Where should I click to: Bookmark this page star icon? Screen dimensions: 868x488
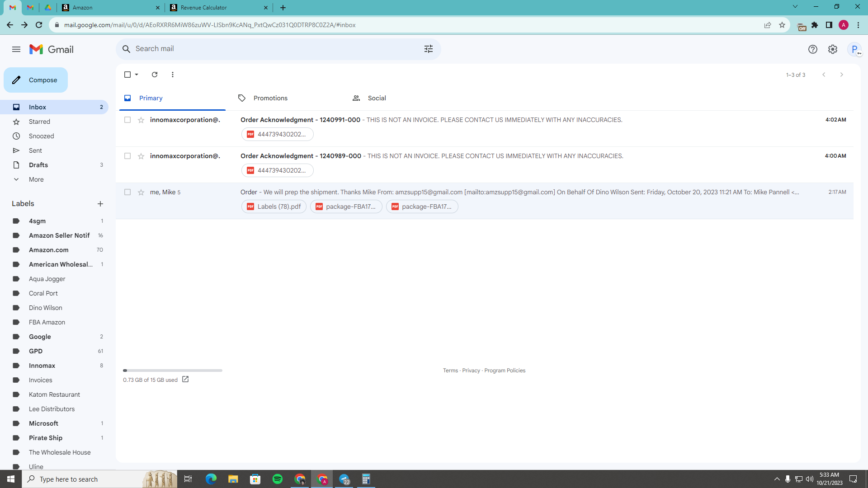[x=782, y=25]
